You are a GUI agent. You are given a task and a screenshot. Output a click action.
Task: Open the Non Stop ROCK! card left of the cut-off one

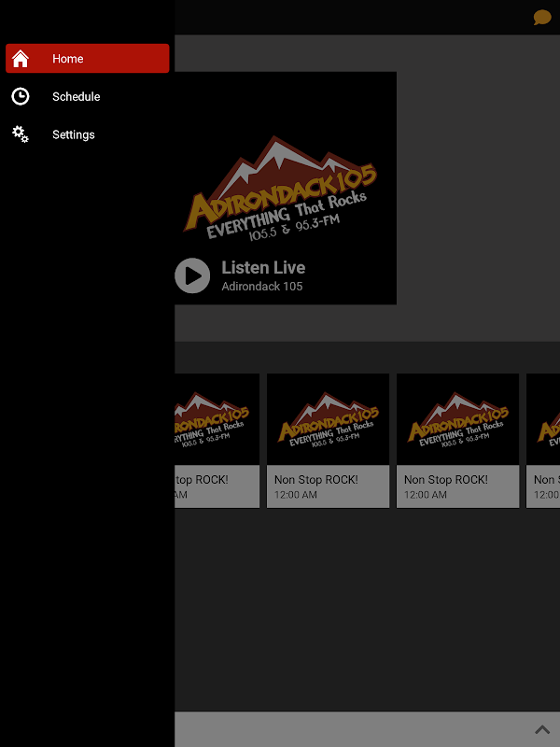pos(457,441)
